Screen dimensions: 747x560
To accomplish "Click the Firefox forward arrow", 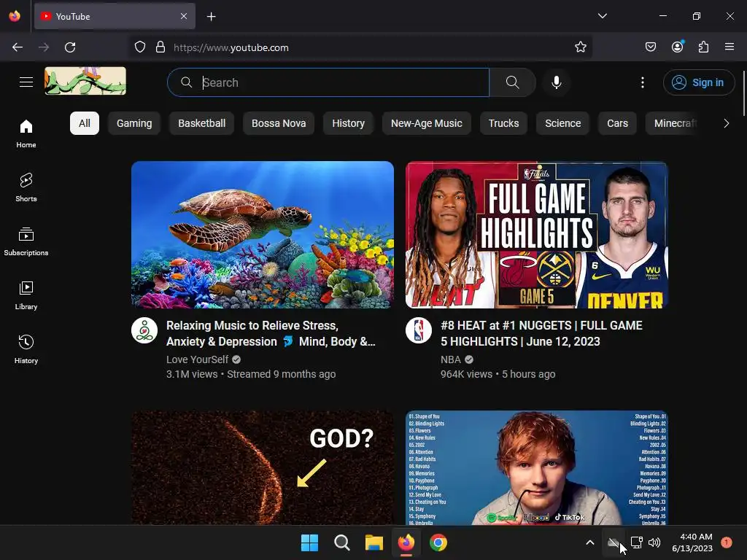I will (x=44, y=47).
